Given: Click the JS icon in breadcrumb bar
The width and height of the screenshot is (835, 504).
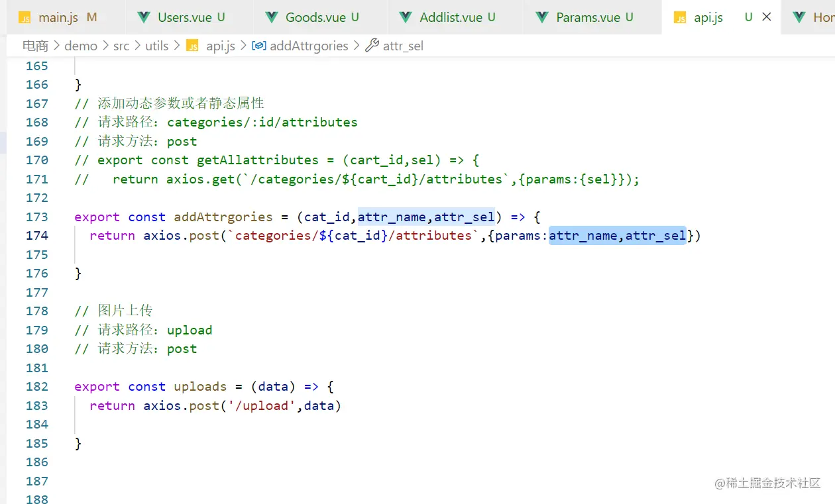Looking at the screenshot, I should tap(192, 46).
